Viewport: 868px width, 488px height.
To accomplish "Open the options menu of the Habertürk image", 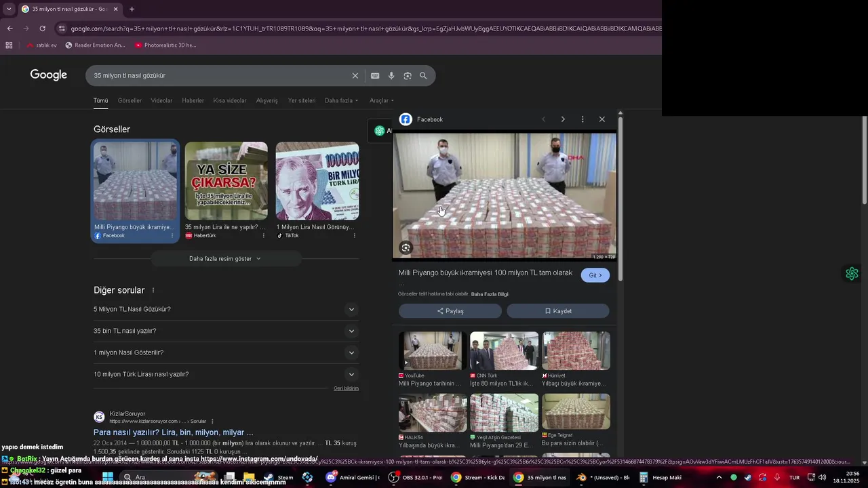I will point(264,235).
